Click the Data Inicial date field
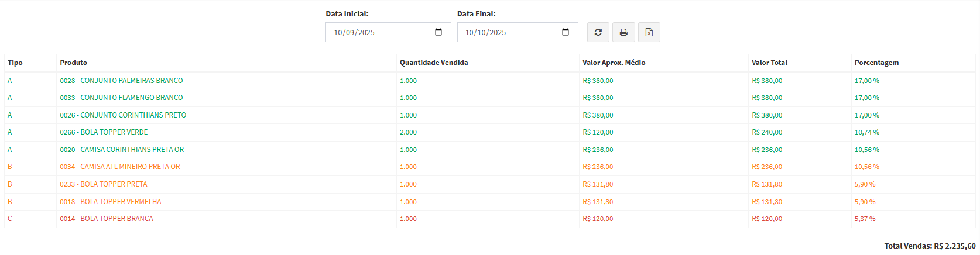Viewport: 980px width, 255px height. coord(375,32)
